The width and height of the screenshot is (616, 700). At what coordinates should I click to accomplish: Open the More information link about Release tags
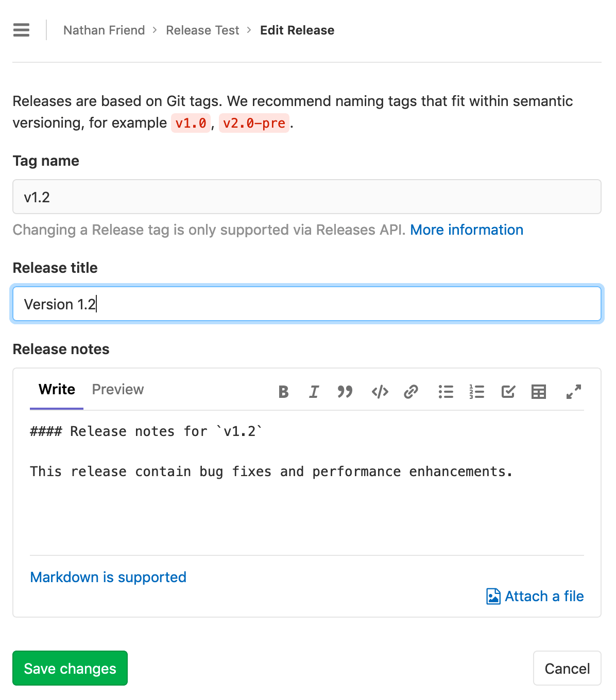point(466,230)
